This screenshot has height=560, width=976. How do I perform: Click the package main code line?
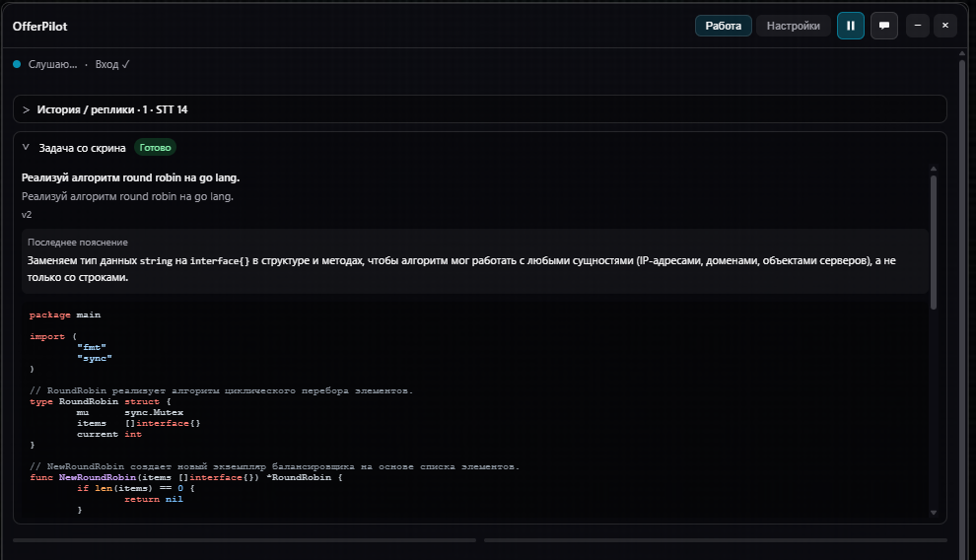coord(65,315)
